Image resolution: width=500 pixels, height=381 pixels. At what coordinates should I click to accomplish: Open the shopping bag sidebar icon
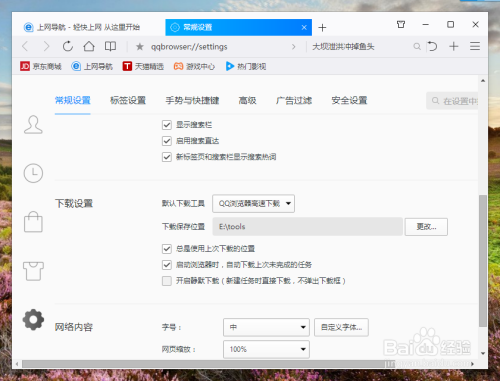click(33, 222)
